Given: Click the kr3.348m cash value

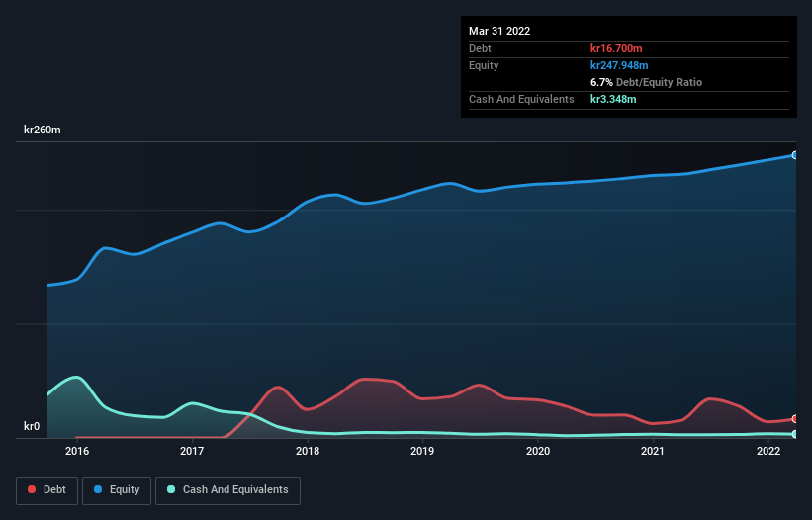Looking at the screenshot, I should point(613,99).
